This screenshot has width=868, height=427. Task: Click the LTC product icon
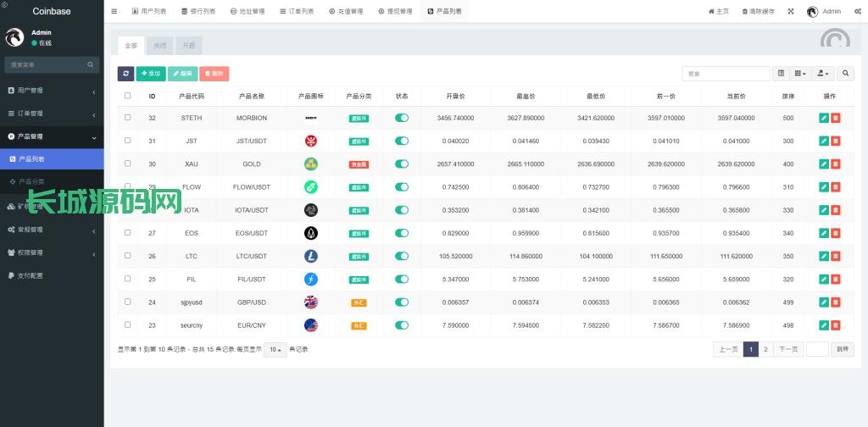(x=311, y=256)
